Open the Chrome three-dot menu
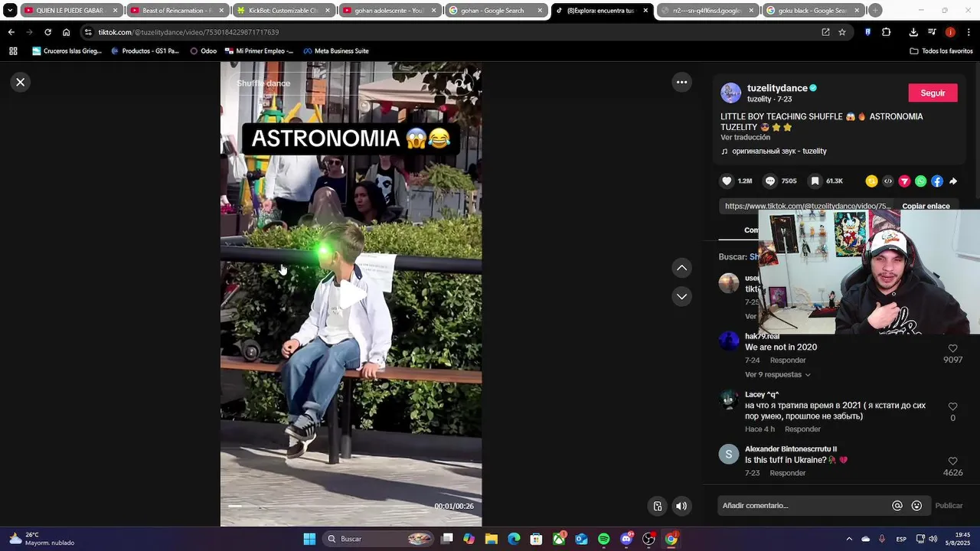Viewport: 980px width, 551px height. (968, 32)
